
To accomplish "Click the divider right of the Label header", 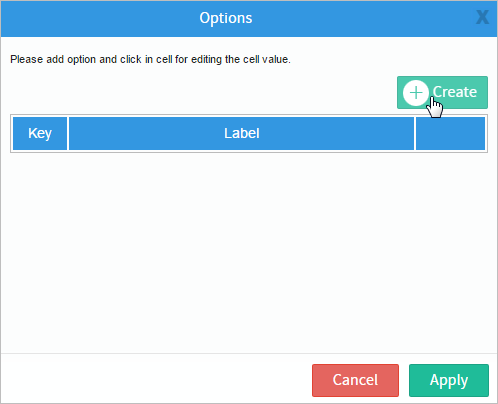I will click(x=415, y=133).
